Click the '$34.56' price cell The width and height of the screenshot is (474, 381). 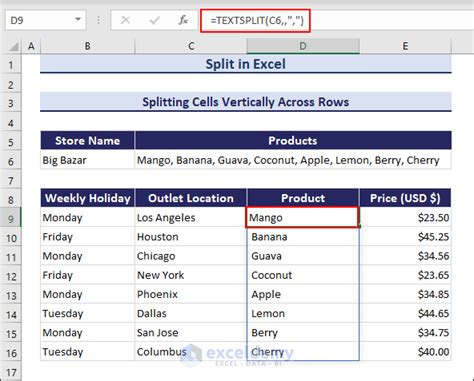[405, 256]
